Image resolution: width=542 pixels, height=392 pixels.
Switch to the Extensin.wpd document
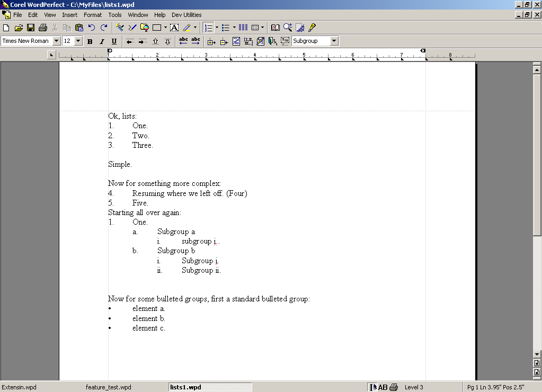19,387
